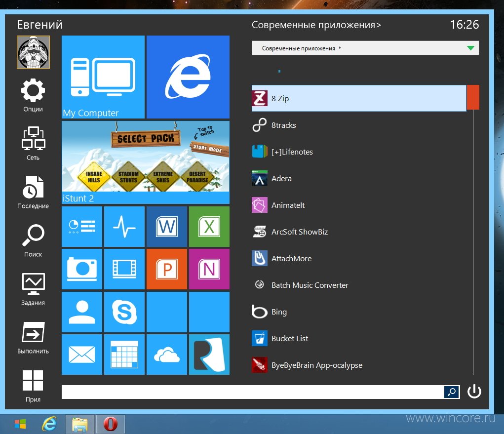Launch the Internet Explorer tile
The height and width of the screenshot is (434, 504).
click(188, 77)
